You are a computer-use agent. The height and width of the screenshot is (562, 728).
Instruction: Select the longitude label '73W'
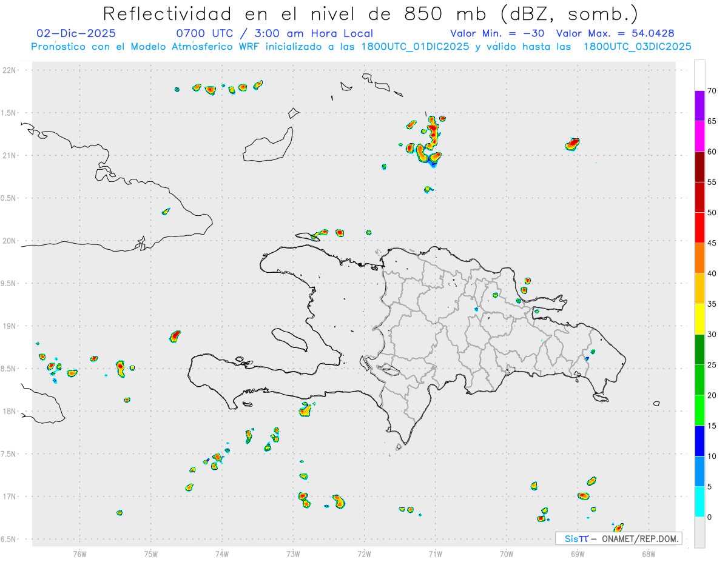[293, 554]
